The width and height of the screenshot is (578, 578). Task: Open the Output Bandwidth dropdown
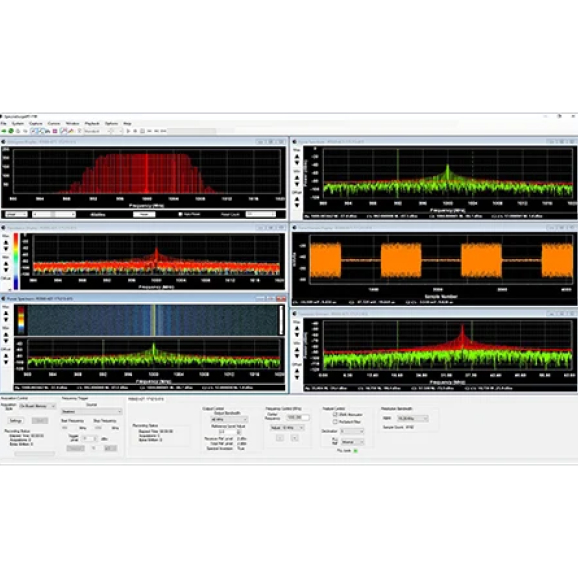pos(229,419)
